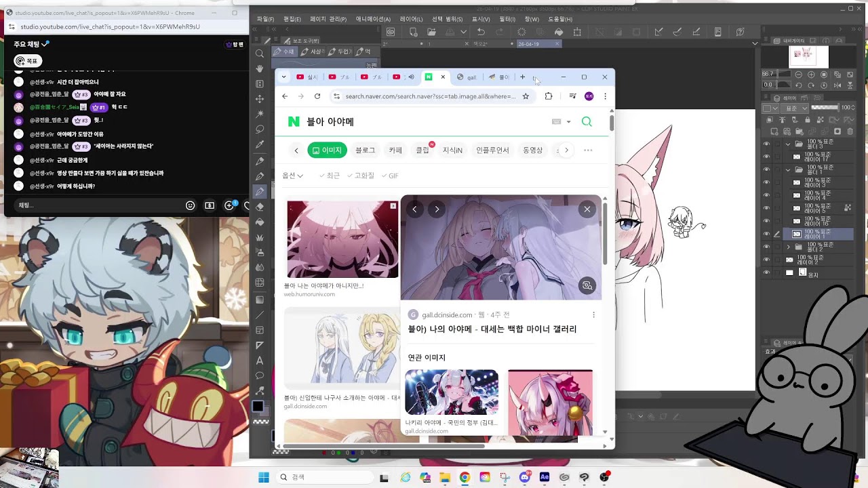868x488 pixels.
Task: Open 블로그 tab in Naver search
Action: pyautogui.click(x=365, y=150)
